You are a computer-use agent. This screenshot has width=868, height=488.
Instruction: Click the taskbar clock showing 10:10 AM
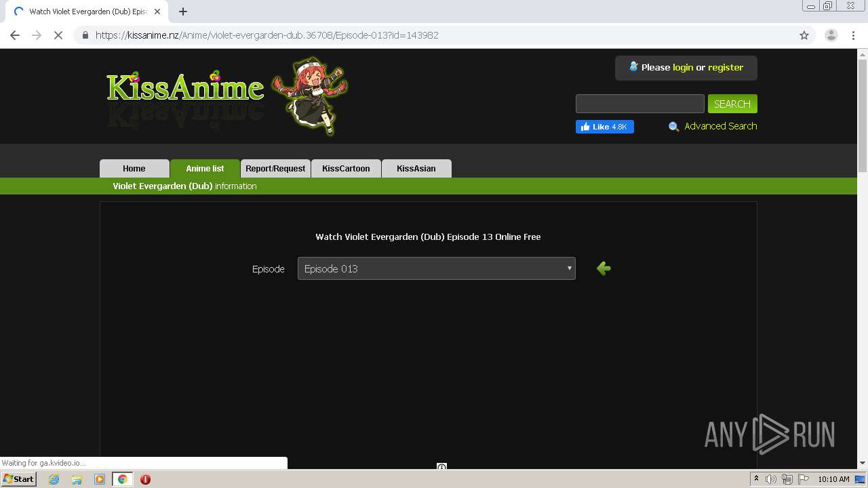(x=833, y=479)
